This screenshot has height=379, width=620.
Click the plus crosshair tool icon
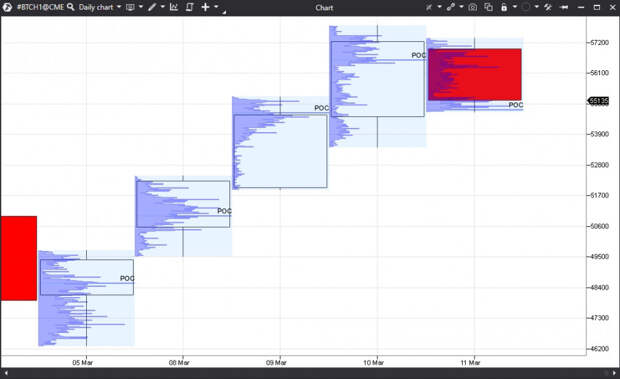point(205,7)
